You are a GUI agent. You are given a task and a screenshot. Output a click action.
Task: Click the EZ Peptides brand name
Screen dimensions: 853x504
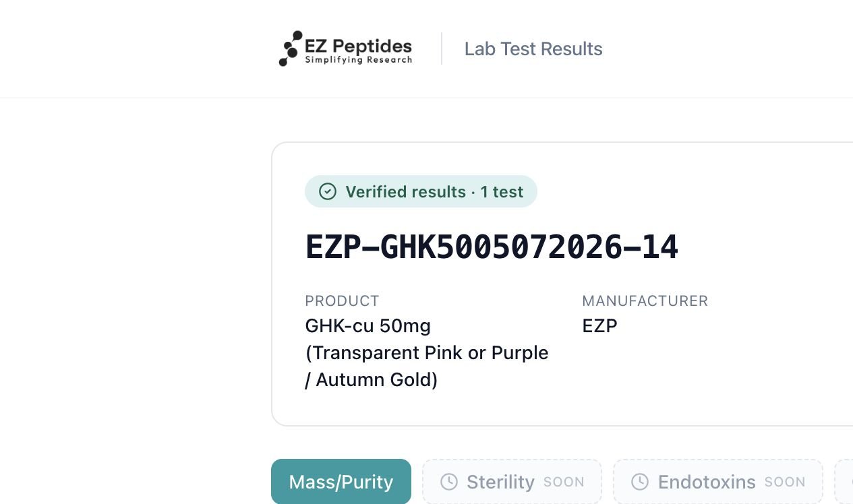358,46
